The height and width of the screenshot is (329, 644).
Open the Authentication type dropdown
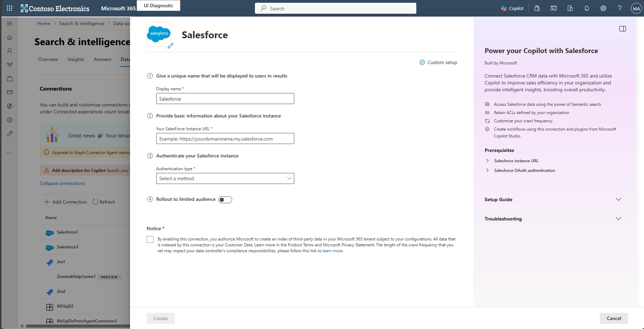(x=225, y=178)
